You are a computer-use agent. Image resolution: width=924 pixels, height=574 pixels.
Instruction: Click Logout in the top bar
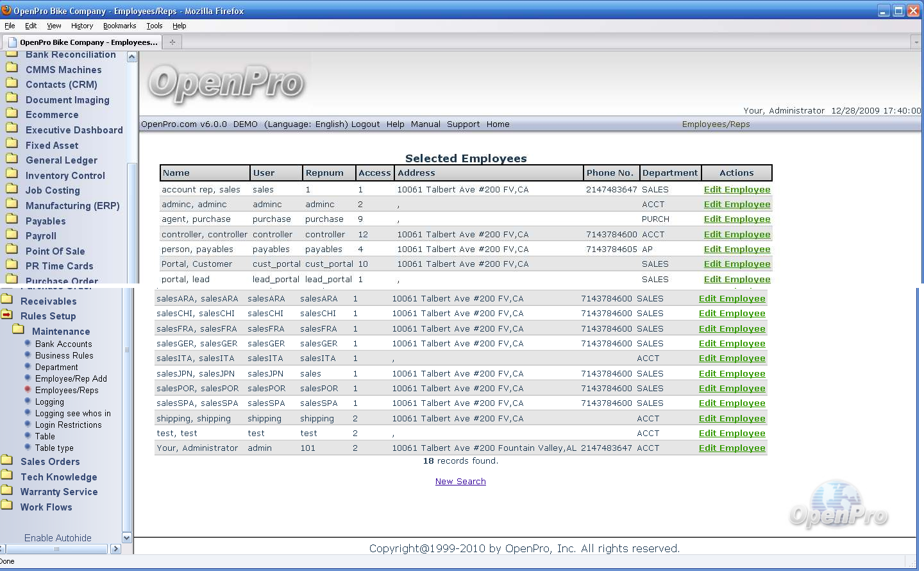pyautogui.click(x=365, y=124)
